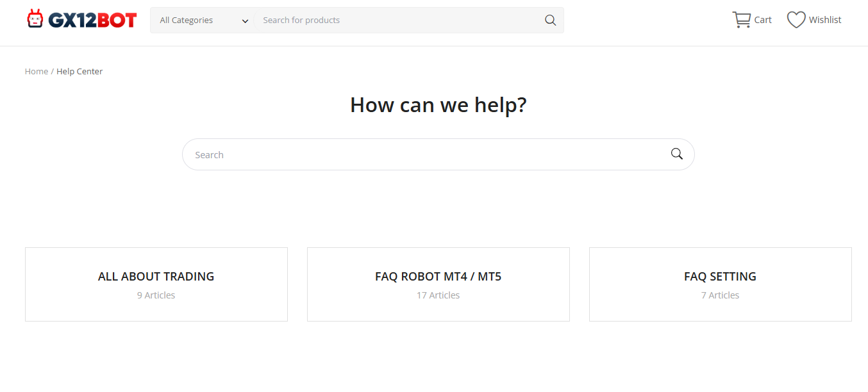Select the Help Center breadcrumb
This screenshot has height=392, width=868.
pyautogui.click(x=79, y=72)
